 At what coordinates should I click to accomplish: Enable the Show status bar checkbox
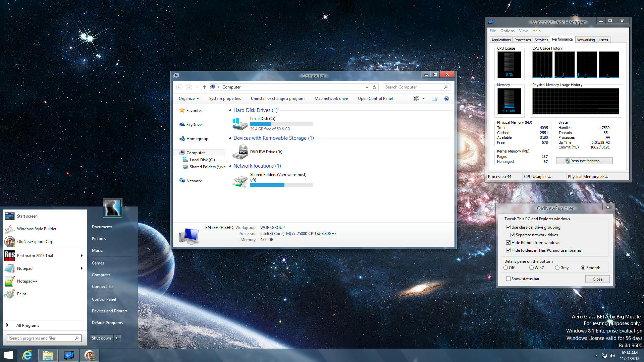tap(508, 279)
